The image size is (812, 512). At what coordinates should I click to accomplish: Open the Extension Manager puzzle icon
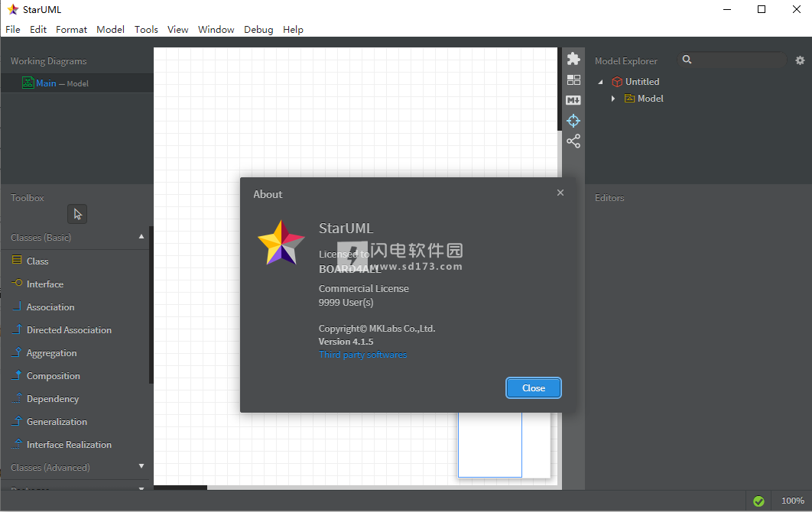click(573, 59)
